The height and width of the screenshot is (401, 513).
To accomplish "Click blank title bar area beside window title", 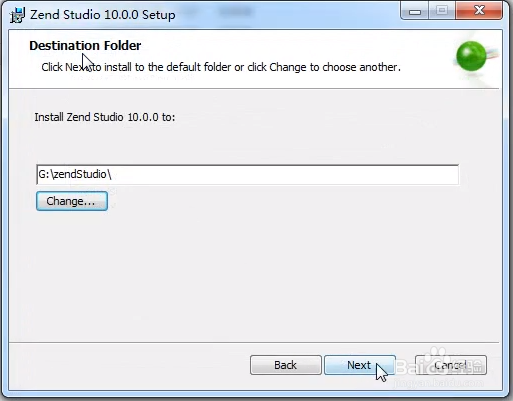I will coord(287,13).
